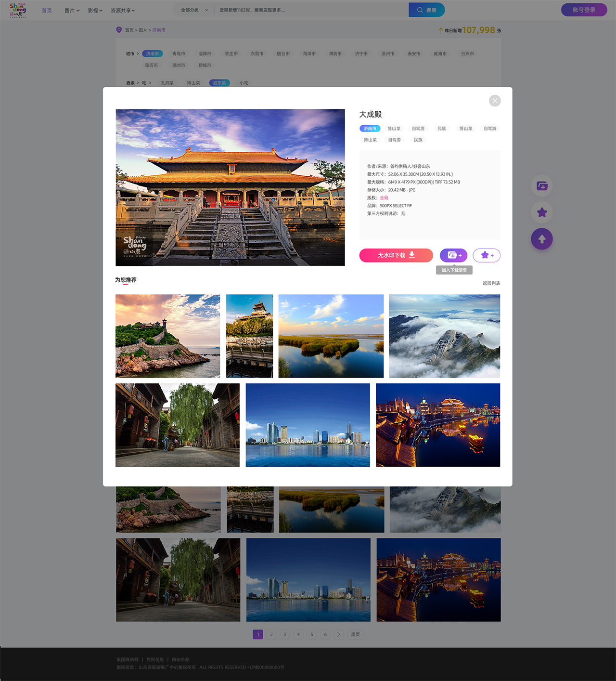616x681 pixels.
Task: Open the recommended seaside pavilion cliff photo
Action: coord(167,336)
